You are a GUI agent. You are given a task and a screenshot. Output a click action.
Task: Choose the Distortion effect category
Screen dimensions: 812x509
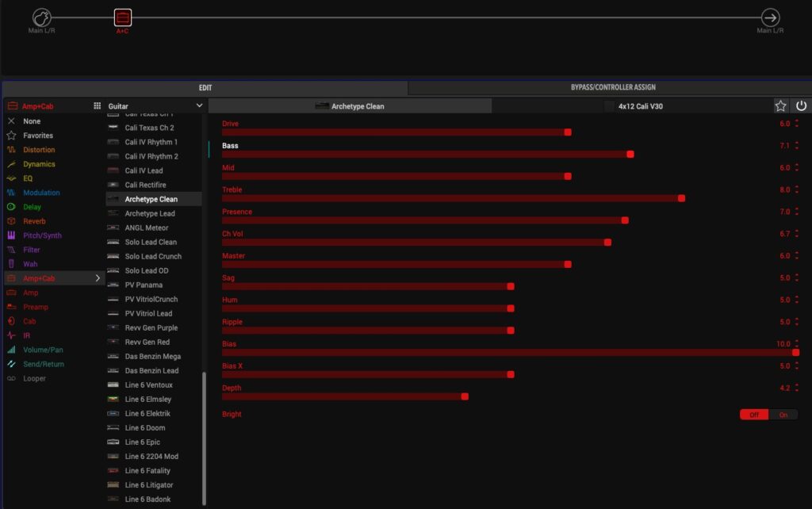(39, 150)
